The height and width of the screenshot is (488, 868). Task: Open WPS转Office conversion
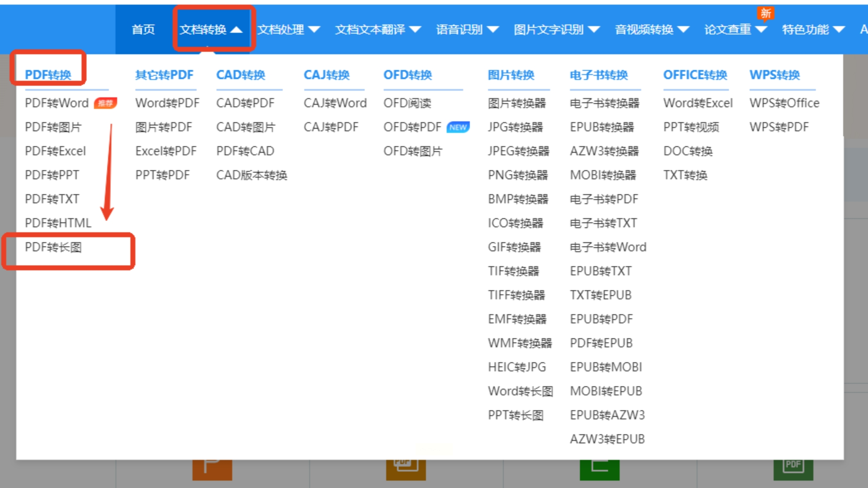pyautogui.click(x=784, y=103)
